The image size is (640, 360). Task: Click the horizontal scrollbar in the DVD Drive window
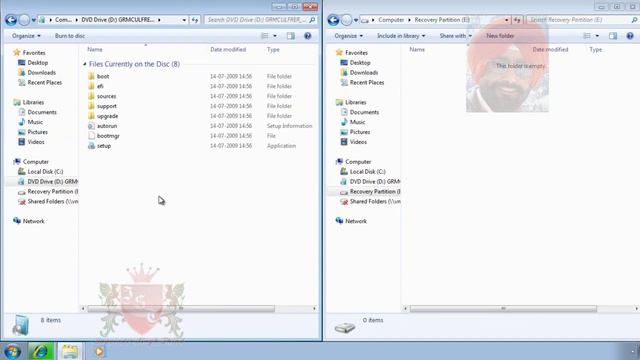coord(181,309)
